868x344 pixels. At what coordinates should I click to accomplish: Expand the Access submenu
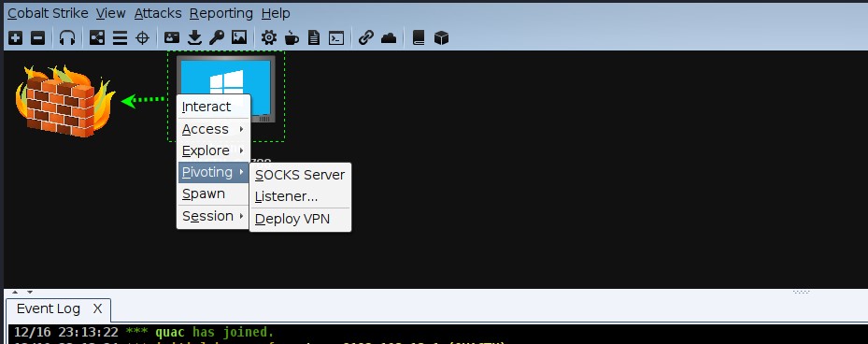(213, 129)
